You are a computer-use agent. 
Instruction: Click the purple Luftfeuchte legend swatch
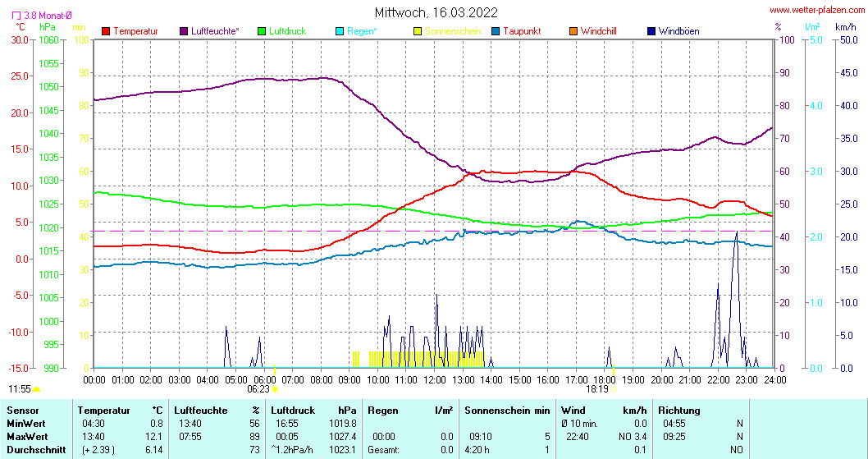184,31
